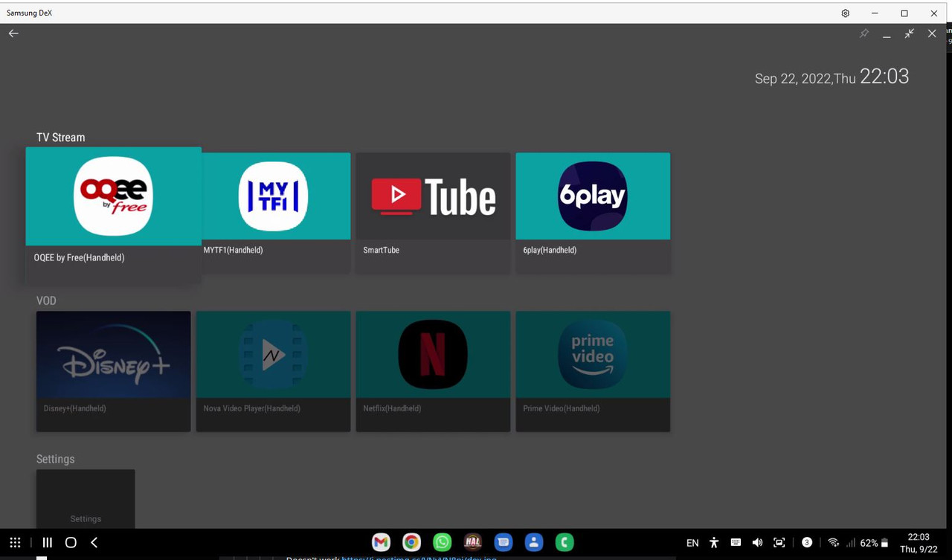Close the inner DeX app window
This screenshot has height=560, width=952.
pyautogui.click(x=932, y=33)
